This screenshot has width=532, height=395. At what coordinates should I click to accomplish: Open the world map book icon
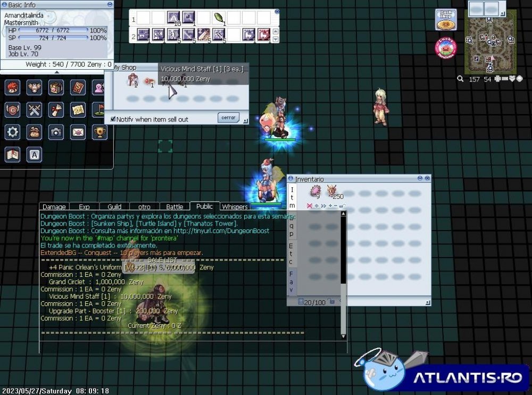pos(13,154)
